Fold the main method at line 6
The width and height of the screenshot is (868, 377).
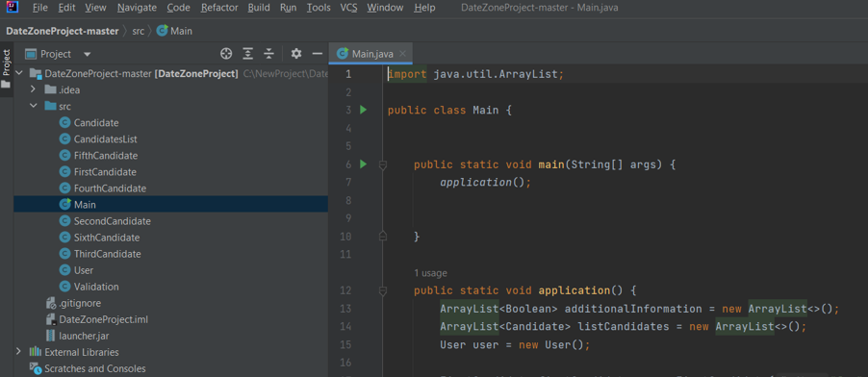pos(383,164)
